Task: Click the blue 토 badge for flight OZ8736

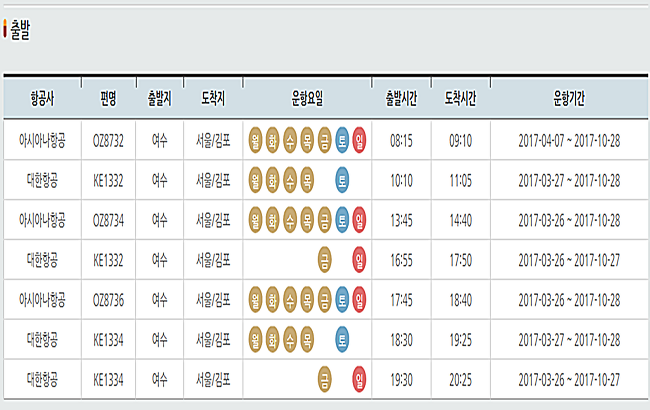Action: click(x=342, y=300)
